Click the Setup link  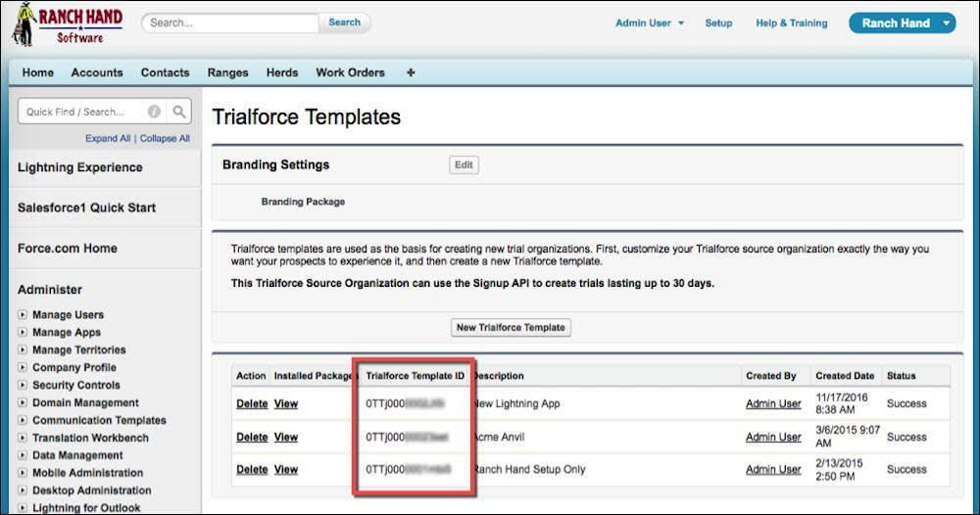coord(718,23)
